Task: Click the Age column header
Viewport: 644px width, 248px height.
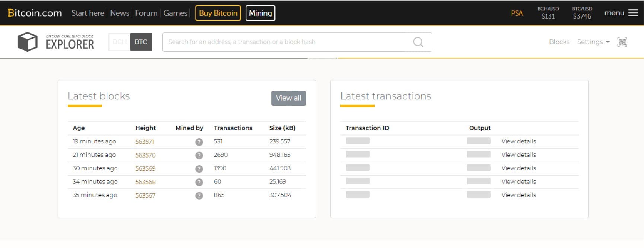Action: point(79,128)
